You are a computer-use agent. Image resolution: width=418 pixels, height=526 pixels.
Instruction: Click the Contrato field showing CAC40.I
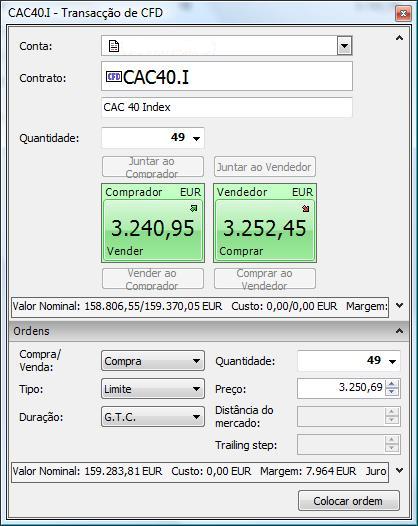coord(227,76)
